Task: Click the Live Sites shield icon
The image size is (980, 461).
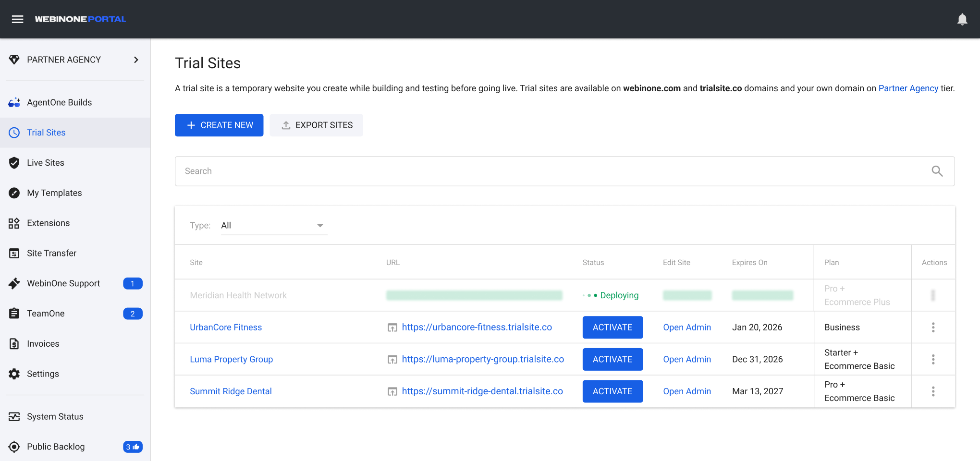Action: click(x=14, y=163)
